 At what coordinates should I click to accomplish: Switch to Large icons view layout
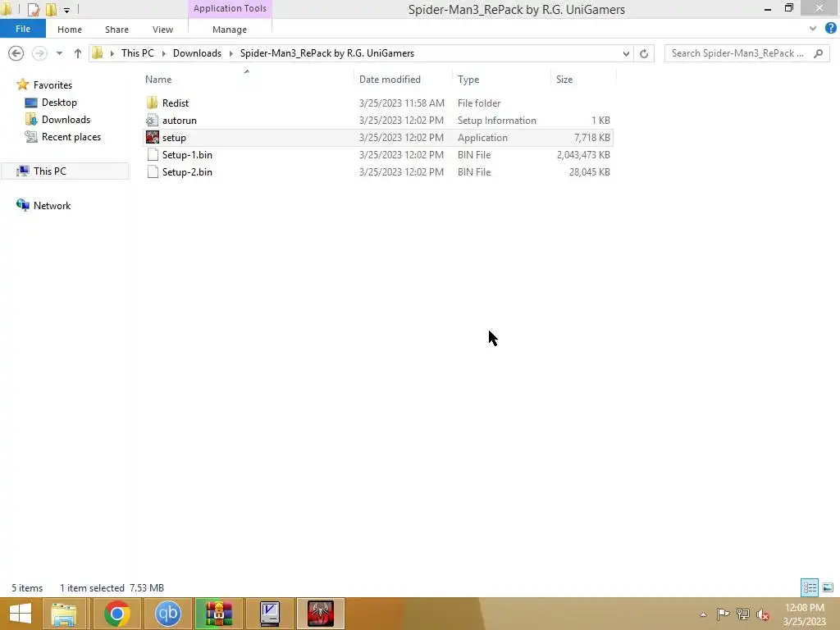pyautogui.click(x=828, y=587)
